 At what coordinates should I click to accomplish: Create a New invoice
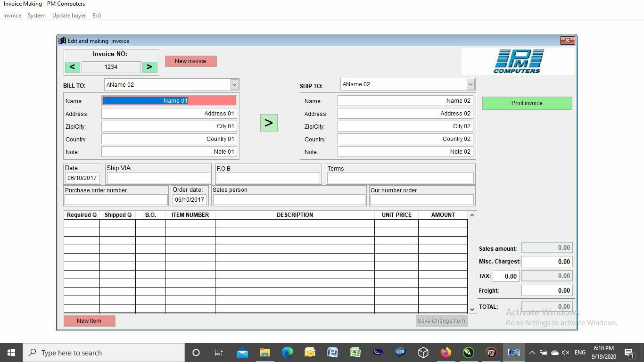[190, 61]
